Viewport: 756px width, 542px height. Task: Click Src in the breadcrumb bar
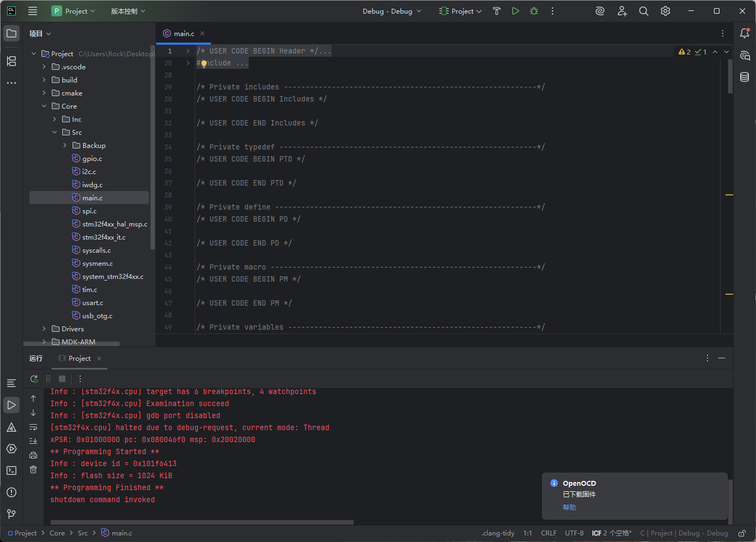[x=83, y=533]
